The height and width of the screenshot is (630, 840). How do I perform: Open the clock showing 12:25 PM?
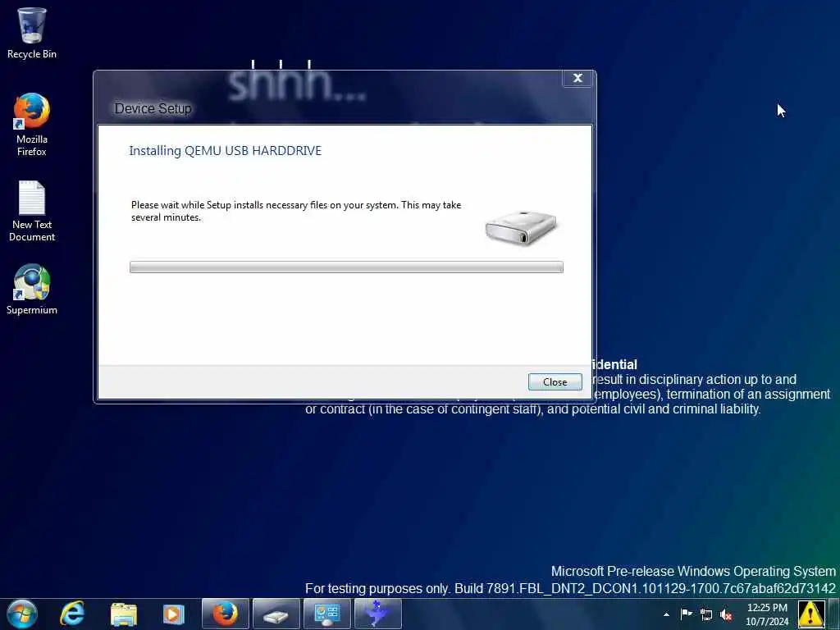767,614
